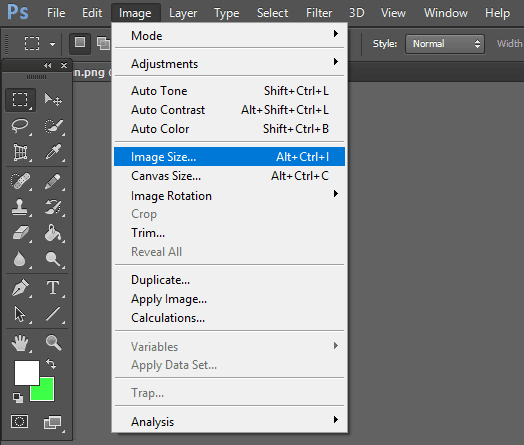Choose Auto Contrast

(229, 110)
